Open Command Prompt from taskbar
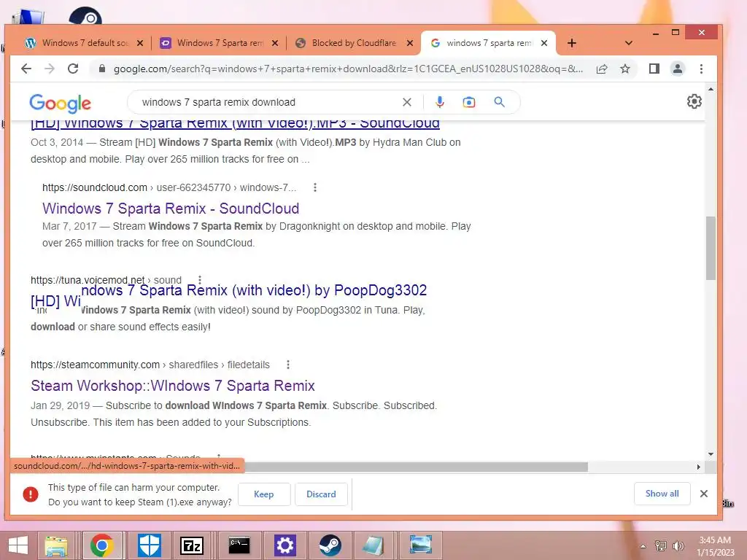 (239, 545)
